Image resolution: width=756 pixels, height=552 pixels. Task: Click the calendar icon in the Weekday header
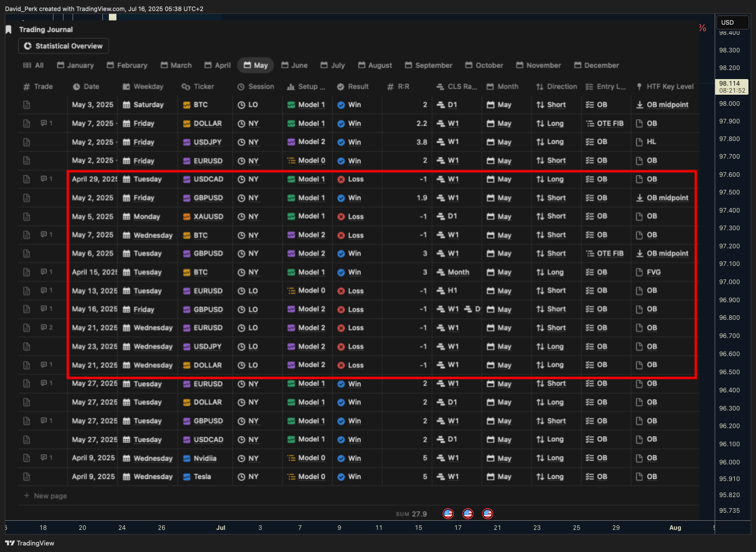tap(127, 87)
